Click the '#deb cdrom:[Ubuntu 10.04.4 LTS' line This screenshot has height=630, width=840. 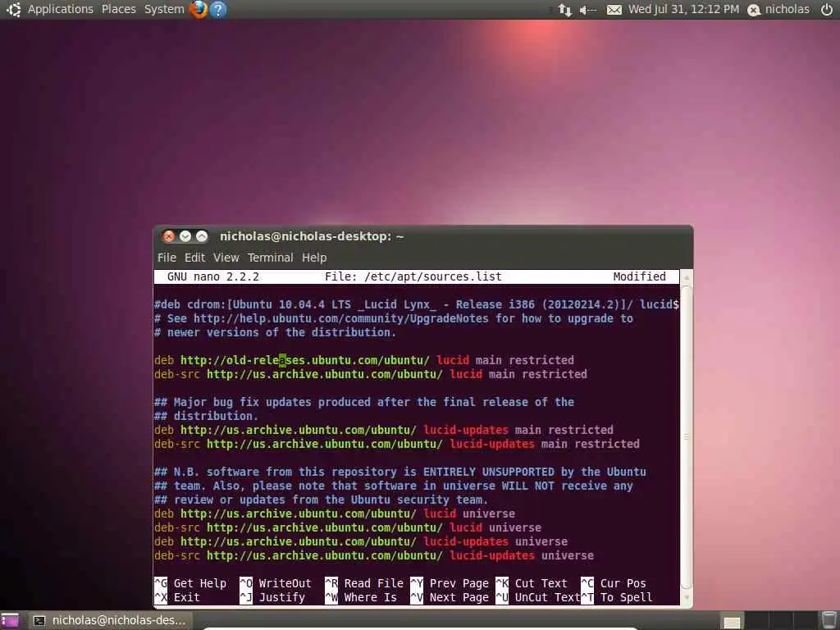pyautogui.click(x=416, y=304)
